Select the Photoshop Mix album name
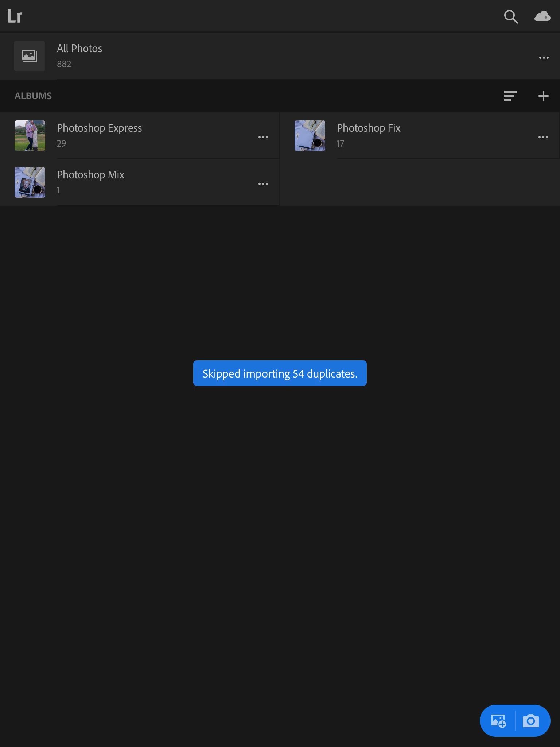560x747 pixels. click(90, 175)
